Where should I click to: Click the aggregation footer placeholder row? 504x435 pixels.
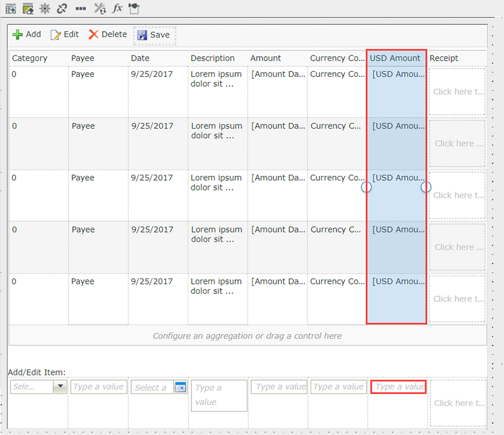click(x=247, y=336)
